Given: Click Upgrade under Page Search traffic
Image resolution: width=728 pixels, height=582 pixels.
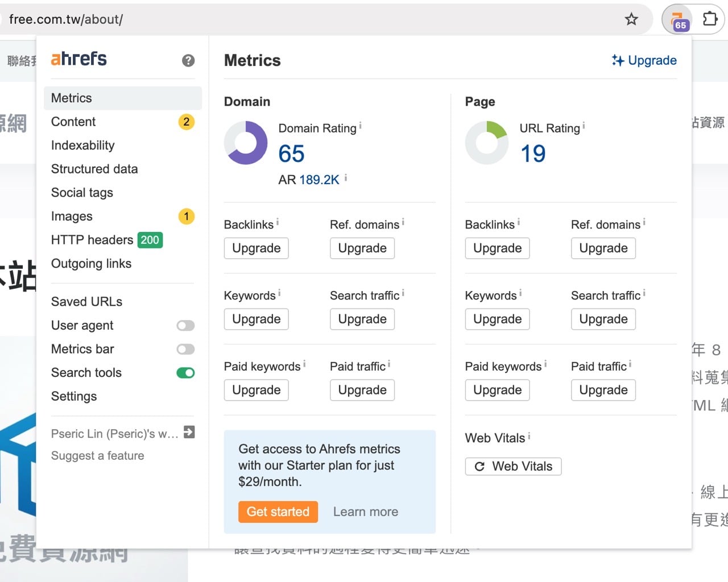Looking at the screenshot, I should point(603,319).
